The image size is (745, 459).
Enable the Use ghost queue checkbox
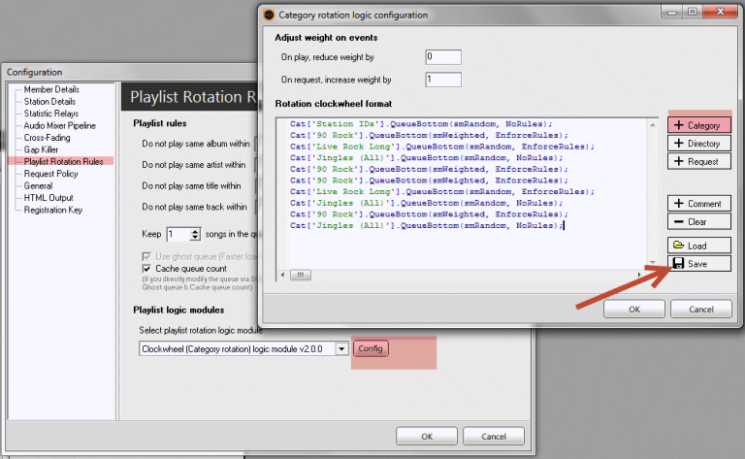148,256
